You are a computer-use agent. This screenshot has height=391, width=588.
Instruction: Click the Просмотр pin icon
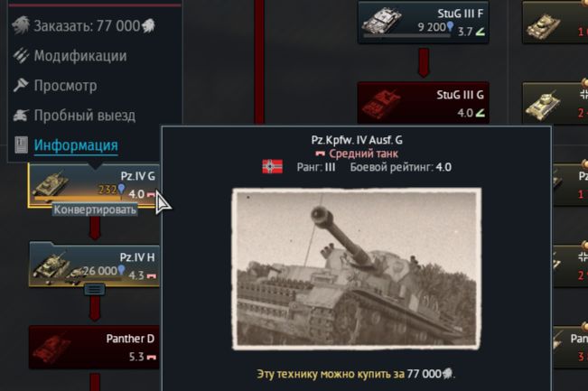point(21,86)
